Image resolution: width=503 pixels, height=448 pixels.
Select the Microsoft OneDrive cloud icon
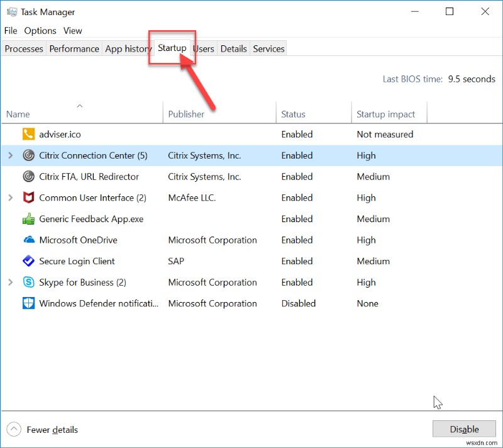(28, 240)
